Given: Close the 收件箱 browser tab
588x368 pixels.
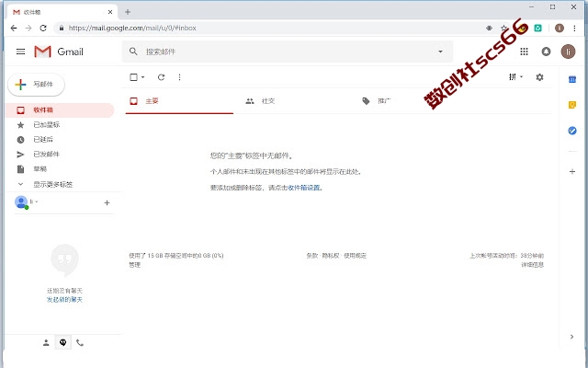Looking at the screenshot, I should (x=110, y=12).
